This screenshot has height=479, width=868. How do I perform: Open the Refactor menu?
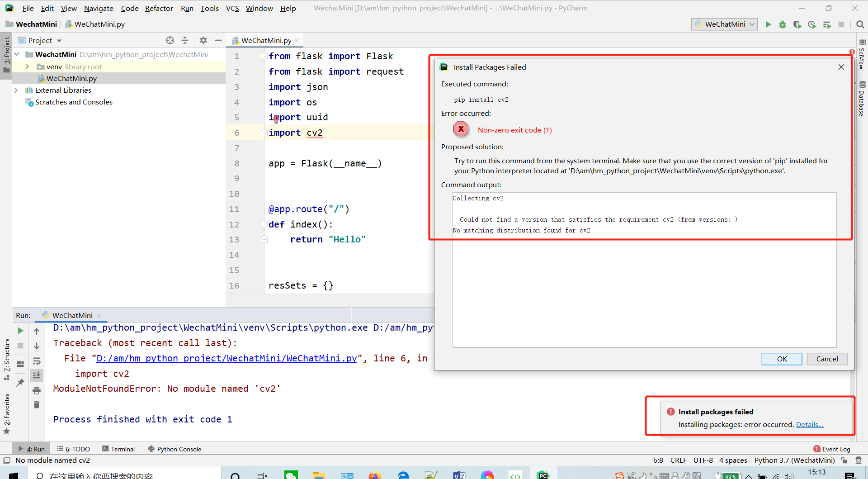(x=159, y=8)
